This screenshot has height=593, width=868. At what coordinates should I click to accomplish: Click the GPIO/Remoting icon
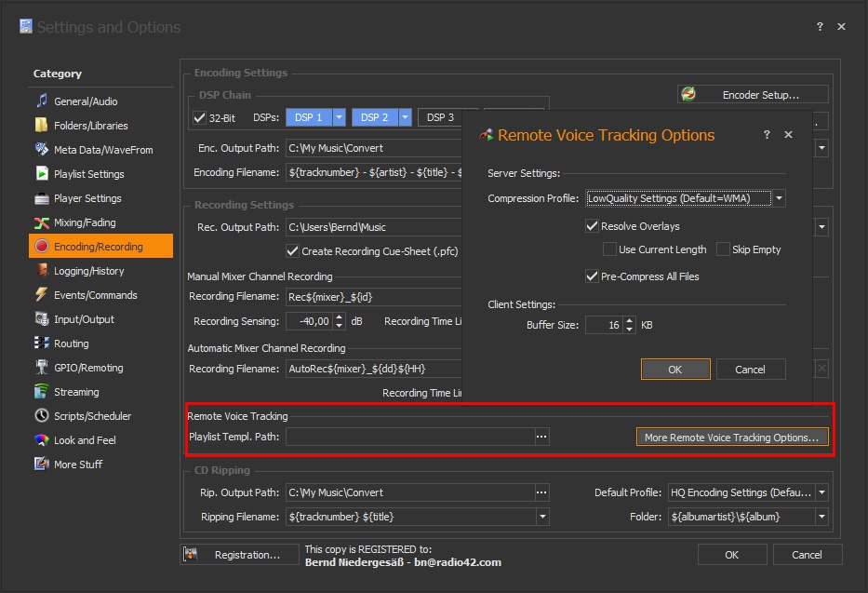point(42,367)
